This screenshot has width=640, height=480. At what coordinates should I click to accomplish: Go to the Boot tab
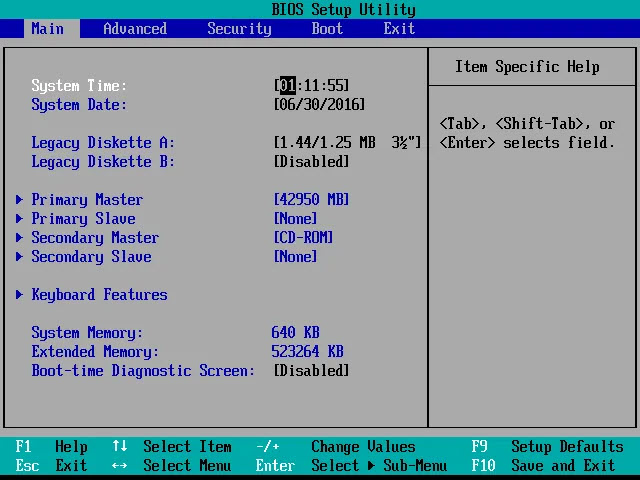click(327, 29)
